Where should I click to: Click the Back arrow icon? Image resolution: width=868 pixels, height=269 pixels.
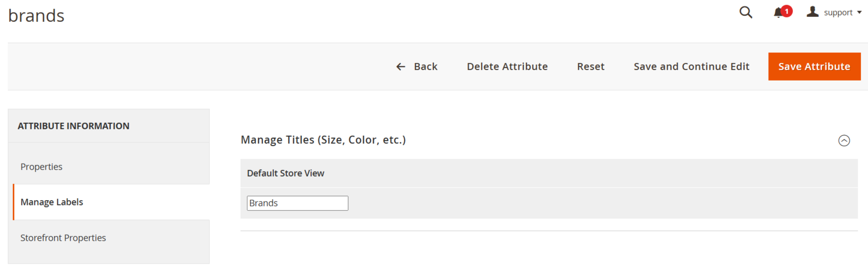tap(401, 67)
